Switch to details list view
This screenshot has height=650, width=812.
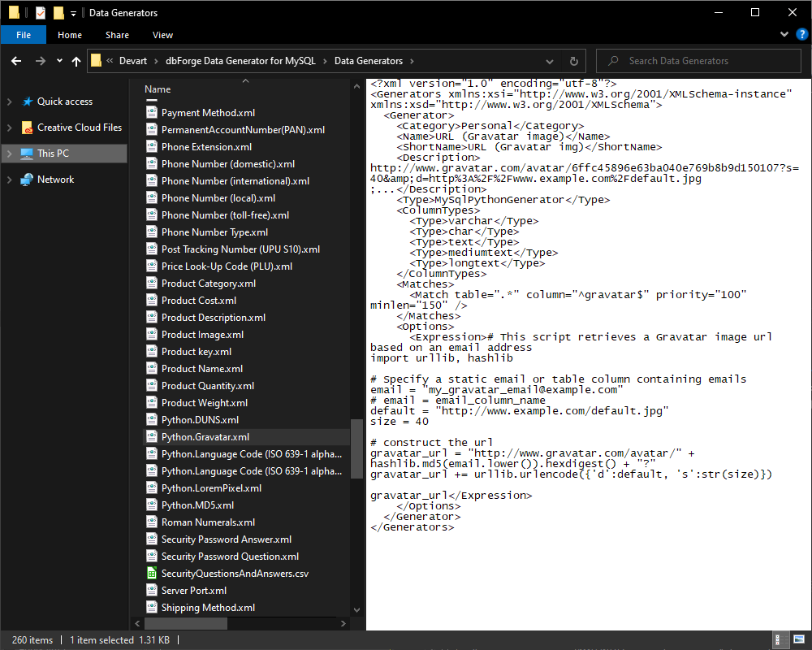click(x=780, y=640)
